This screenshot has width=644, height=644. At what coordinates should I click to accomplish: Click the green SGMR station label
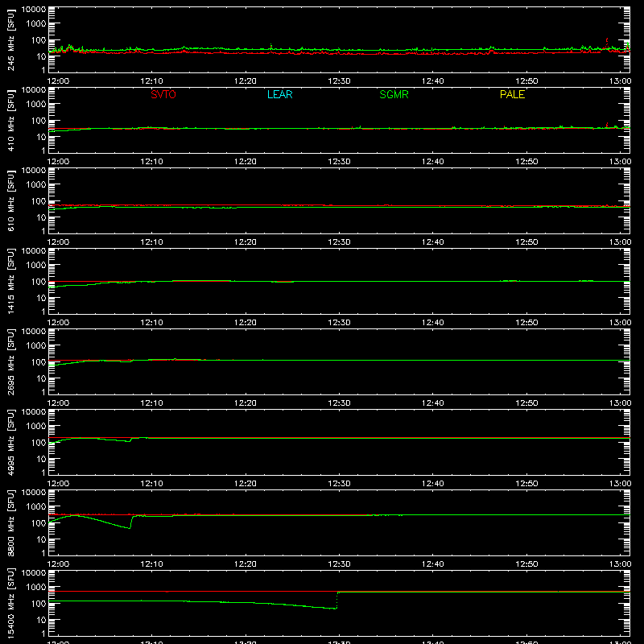394,94
